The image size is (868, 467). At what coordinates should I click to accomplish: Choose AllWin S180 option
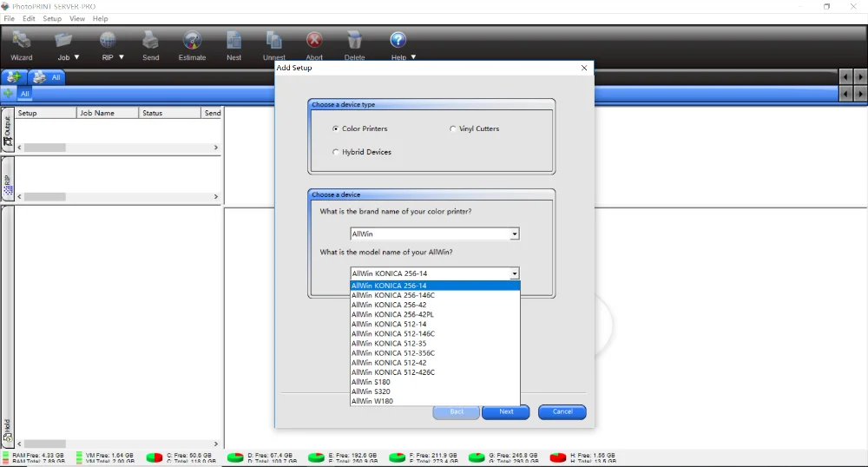435,382
